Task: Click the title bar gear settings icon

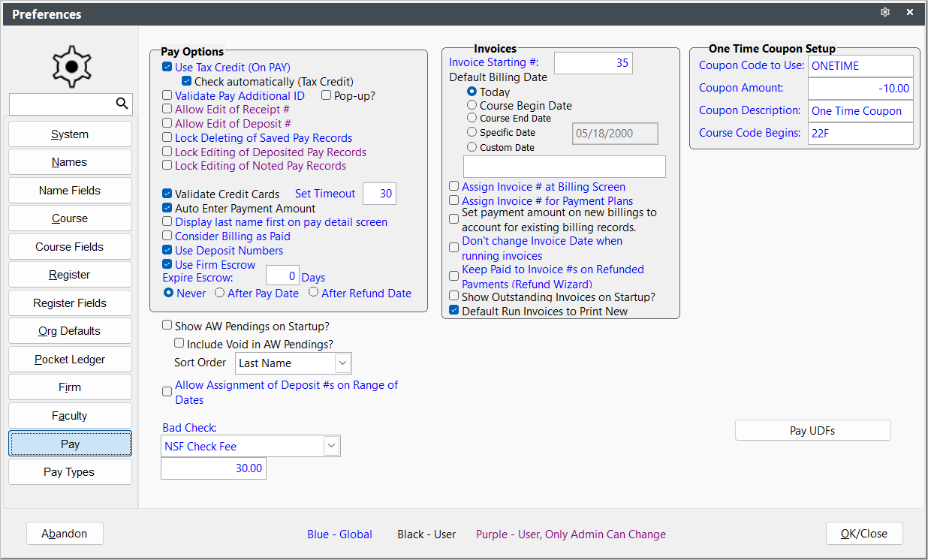Action: [x=885, y=13]
